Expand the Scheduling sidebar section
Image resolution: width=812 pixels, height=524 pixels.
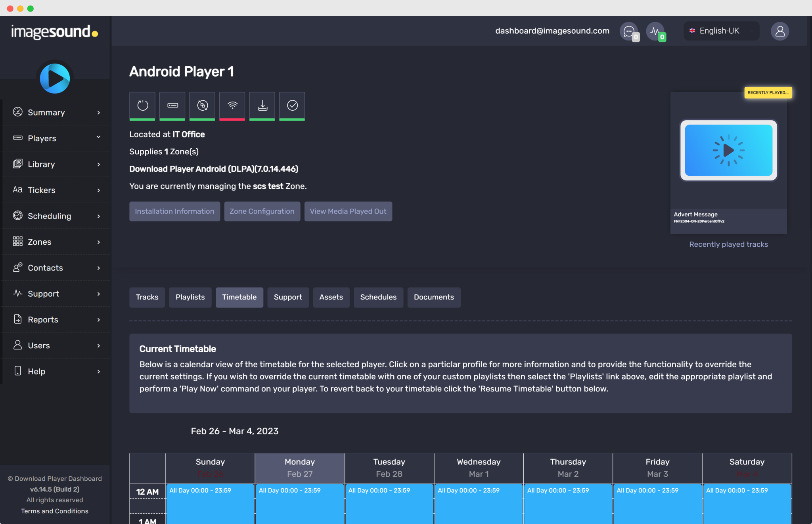click(56, 216)
